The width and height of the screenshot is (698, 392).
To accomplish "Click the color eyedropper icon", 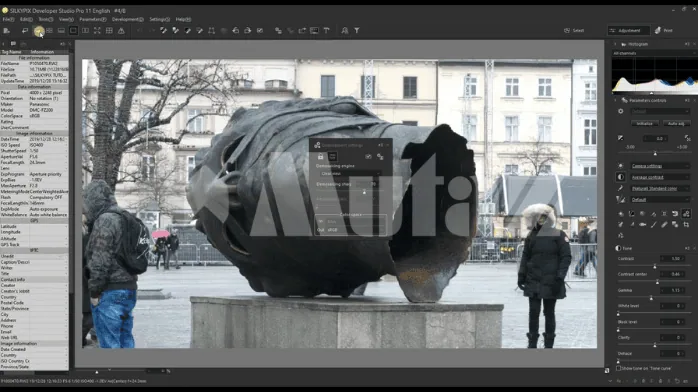I will 621,188.
